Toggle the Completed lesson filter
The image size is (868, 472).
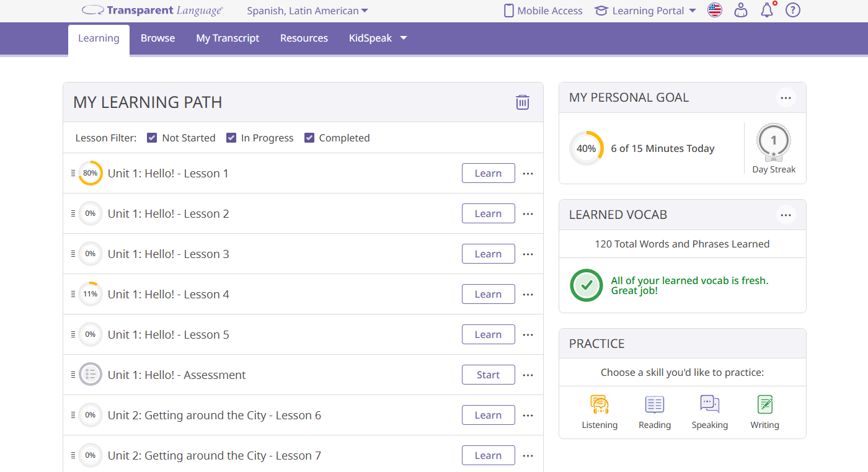tap(309, 137)
